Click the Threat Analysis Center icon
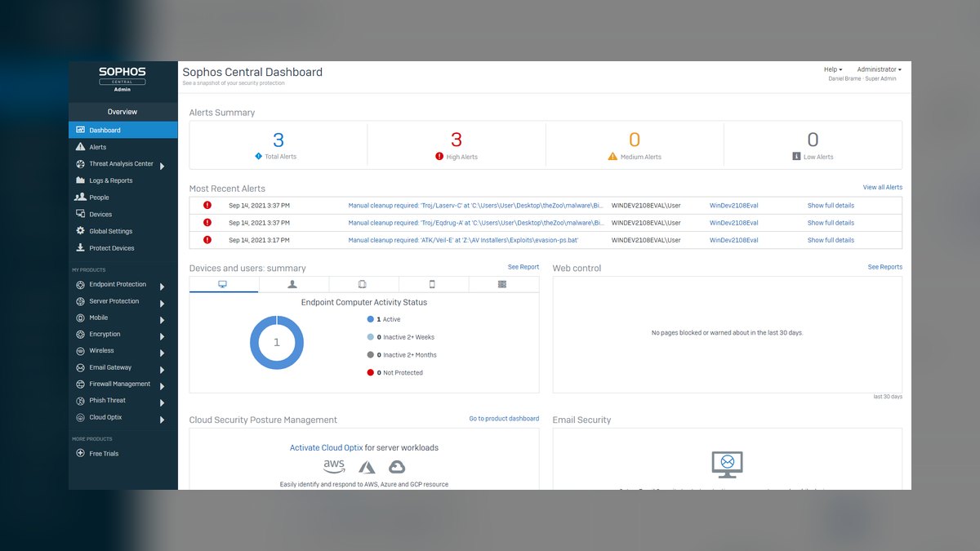This screenshot has width=980, height=551. click(x=80, y=164)
